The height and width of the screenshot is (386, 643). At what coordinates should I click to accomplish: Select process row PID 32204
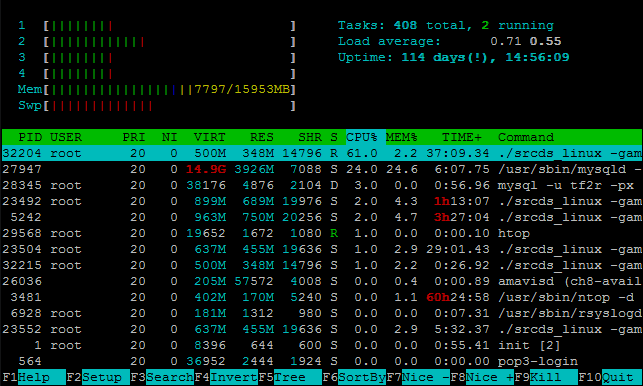322,153
